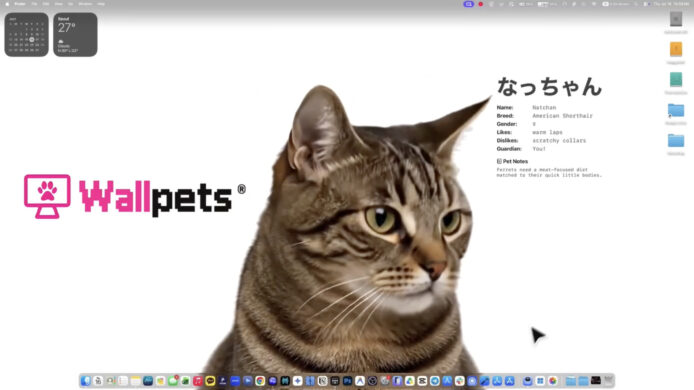Launch CapCut from the dock
Screen dimensions: 694x390
[x=422, y=381]
